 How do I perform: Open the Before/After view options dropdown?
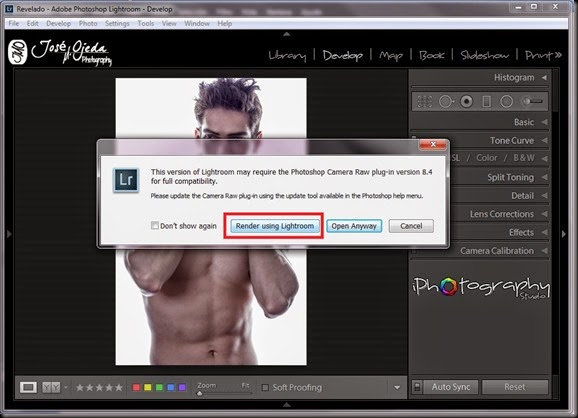click(66, 387)
